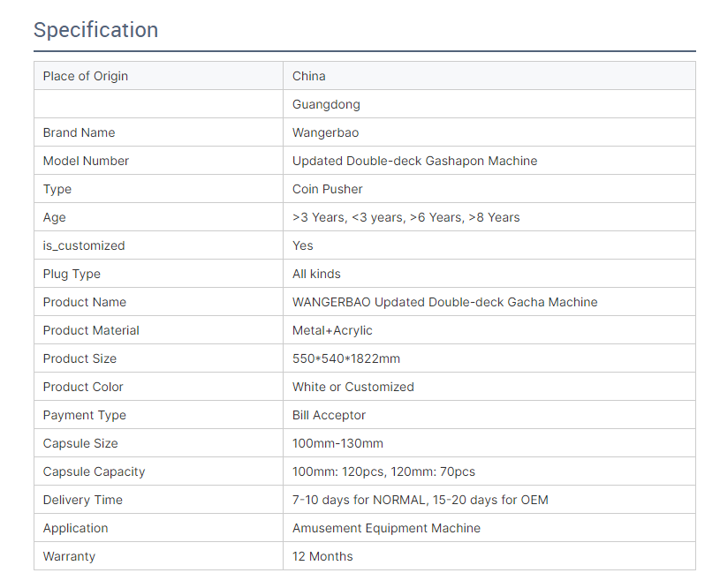Click the 550*540*1822mm product size value

click(346, 359)
